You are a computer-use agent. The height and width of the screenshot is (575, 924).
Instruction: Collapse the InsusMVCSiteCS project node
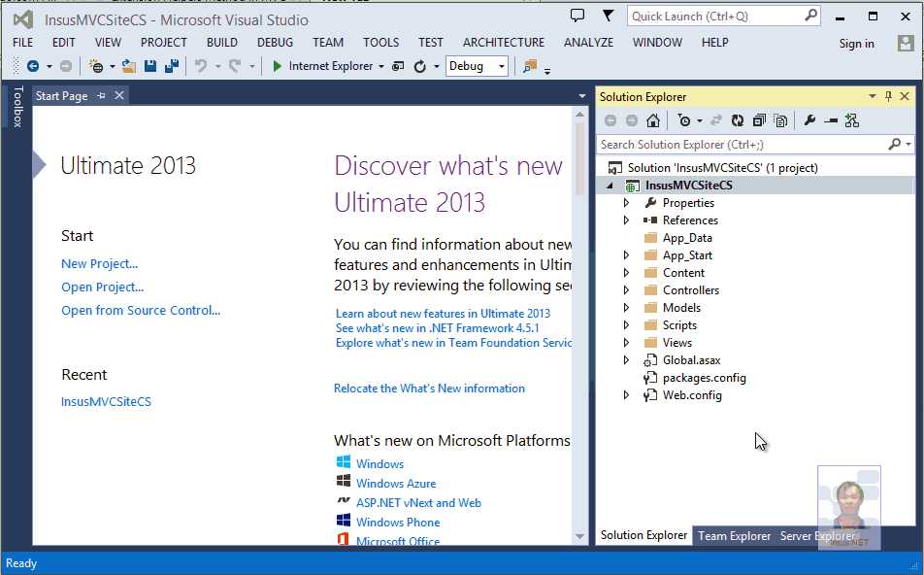[x=610, y=186]
